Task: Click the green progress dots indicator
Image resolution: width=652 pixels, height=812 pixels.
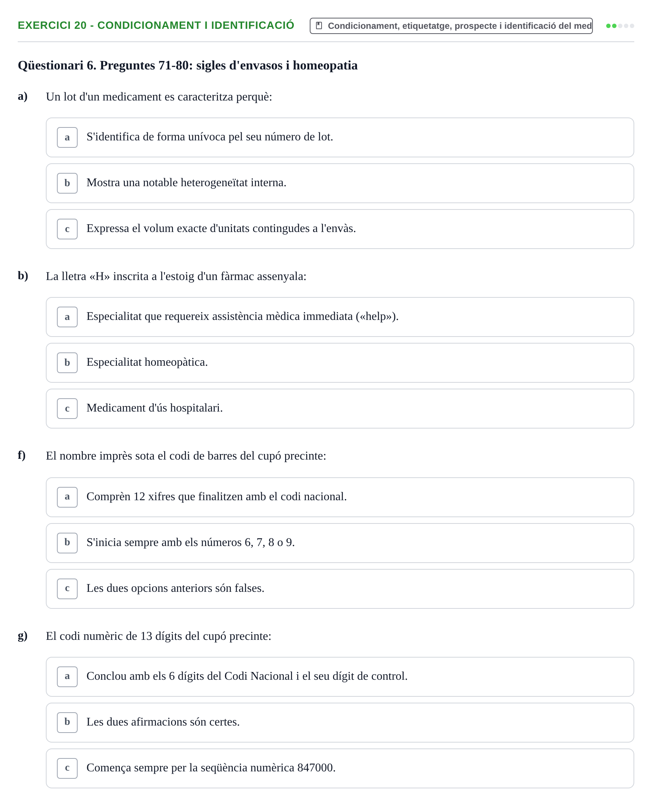Action: (620, 26)
